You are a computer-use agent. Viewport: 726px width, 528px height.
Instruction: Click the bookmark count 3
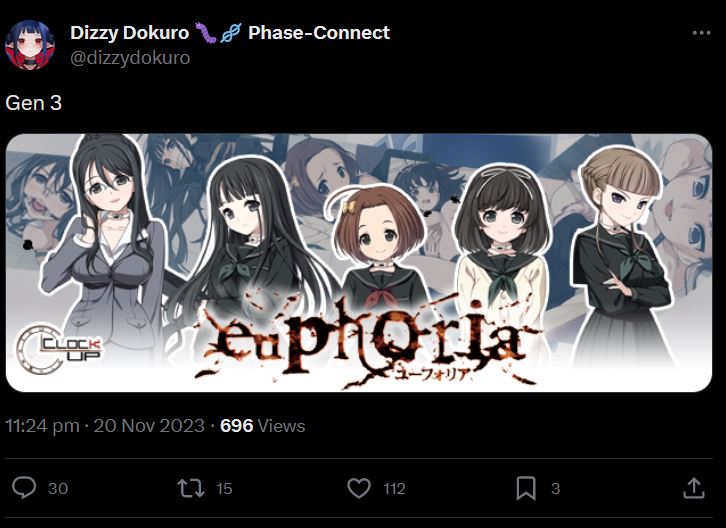(556, 489)
